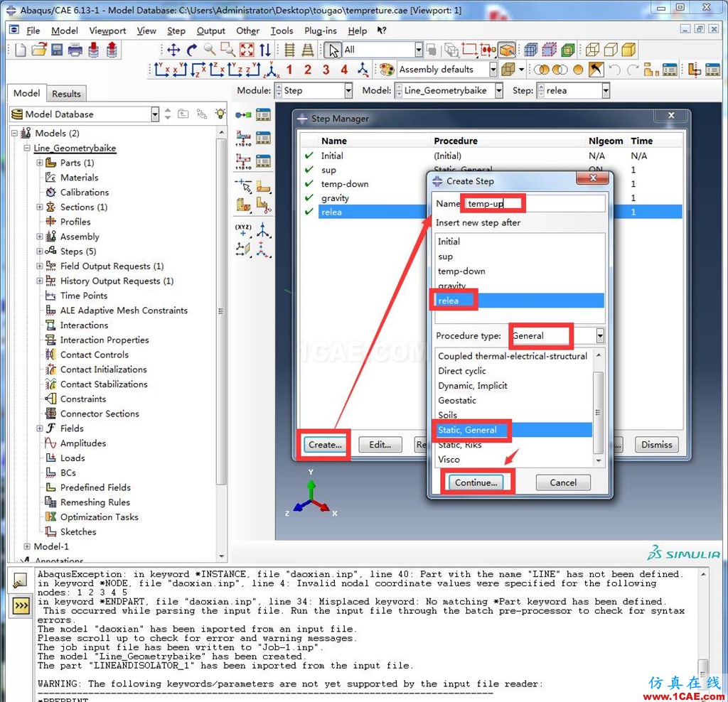Apply custom view number 1
The height and width of the screenshot is (702, 728).
pyautogui.click(x=289, y=70)
